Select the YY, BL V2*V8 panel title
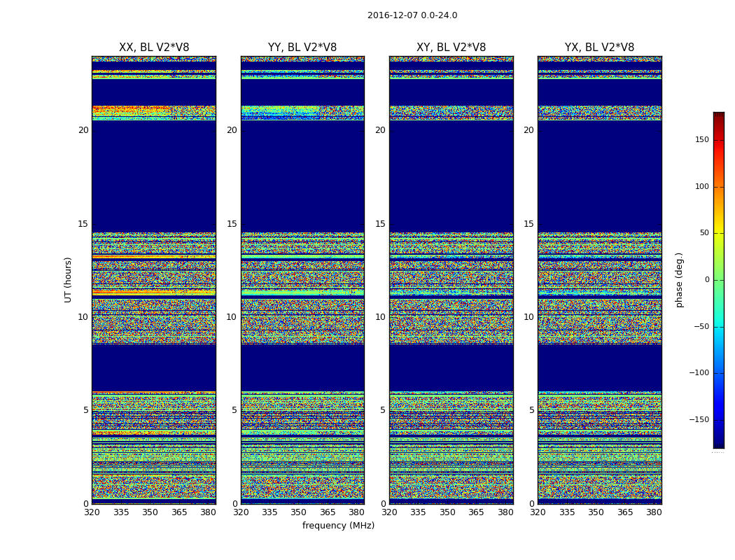Image resolution: width=735 pixels, height=560 pixels. (x=302, y=48)
